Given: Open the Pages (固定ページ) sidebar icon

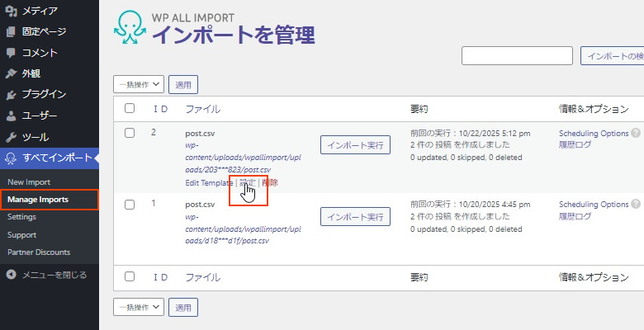Looking at the screenshot, I should click(x=11, y=32).
